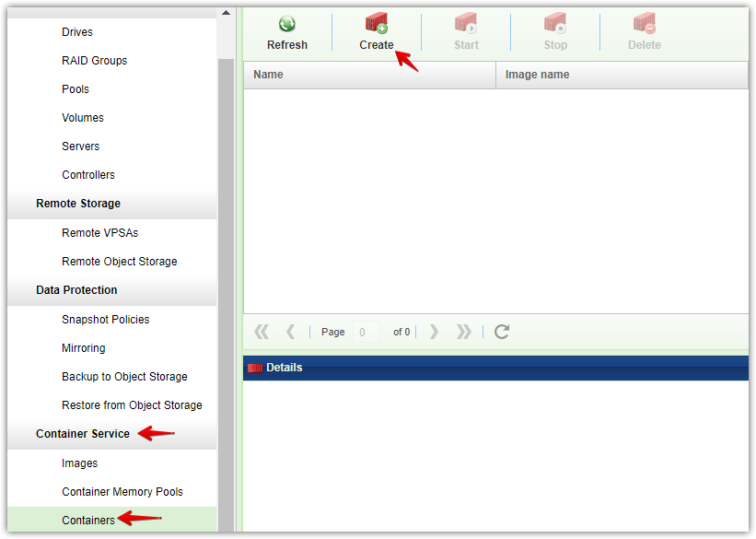Open Controllers in the sidebar
This screenshot has height=539, width=756.
[88, 175]
